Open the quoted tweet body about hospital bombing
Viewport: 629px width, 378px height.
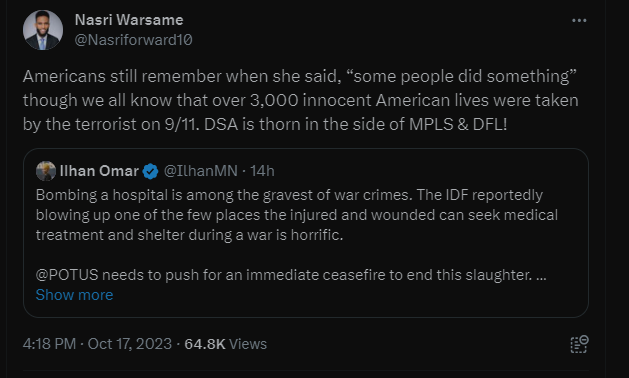(x=297, y=235)
